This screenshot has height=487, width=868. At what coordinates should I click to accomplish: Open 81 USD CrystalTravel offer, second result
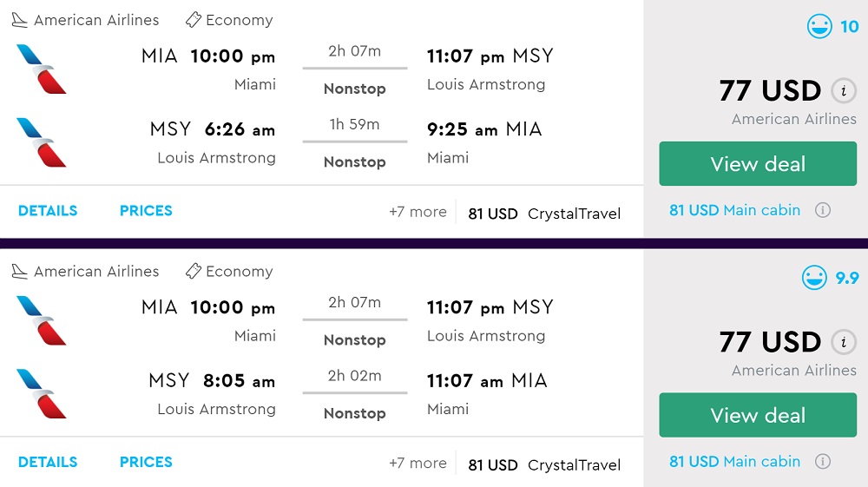tap(544, 464)
